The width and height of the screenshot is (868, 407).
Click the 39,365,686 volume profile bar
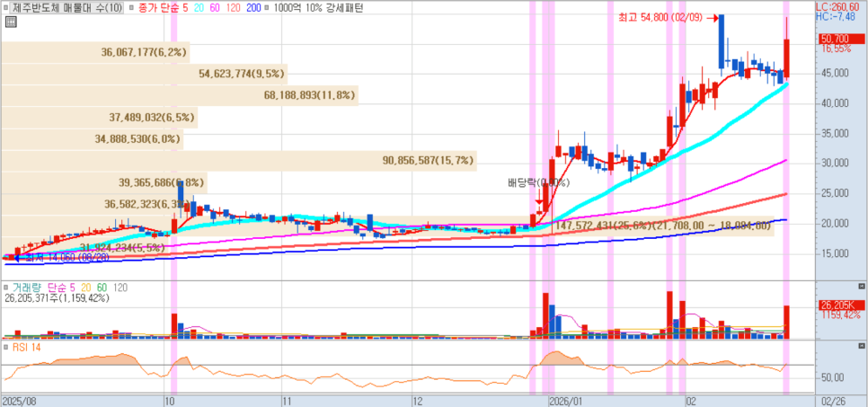pyautogui.click(x=104, y=182)
